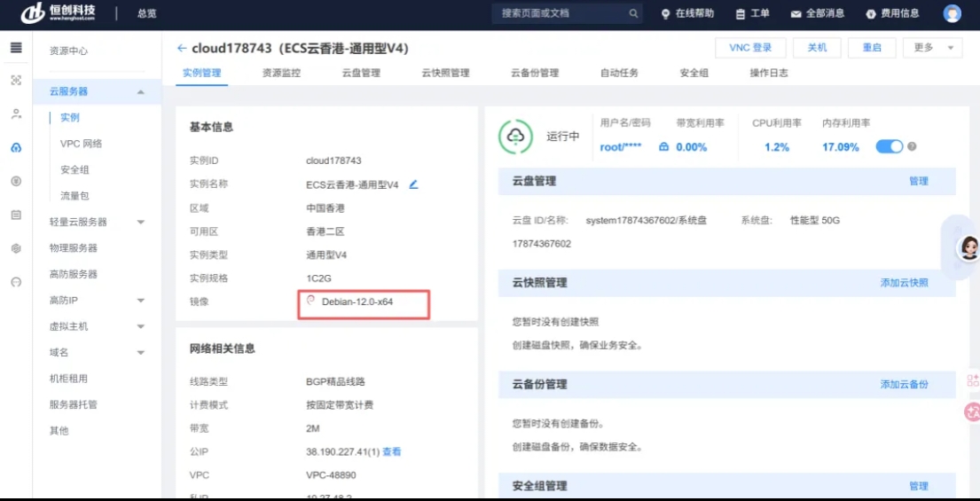Click Debian-12.0-x64 image text

357,301
